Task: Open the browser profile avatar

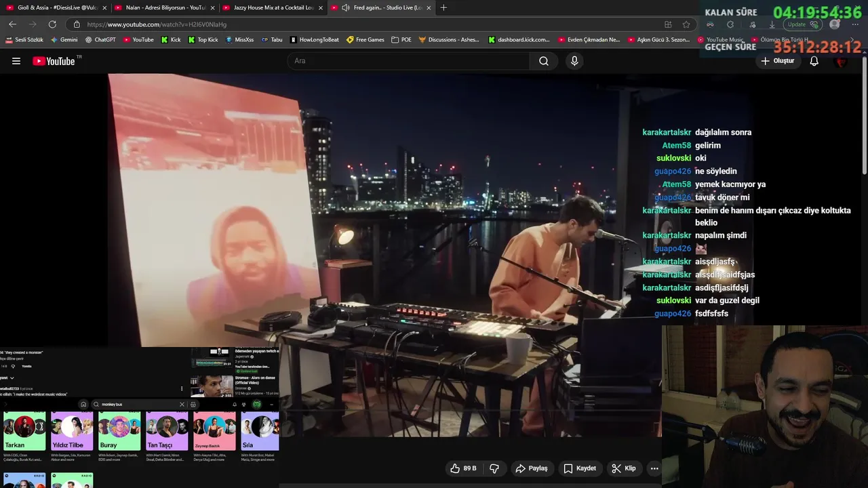Action: pyautogui.click(x=835, y=24)
